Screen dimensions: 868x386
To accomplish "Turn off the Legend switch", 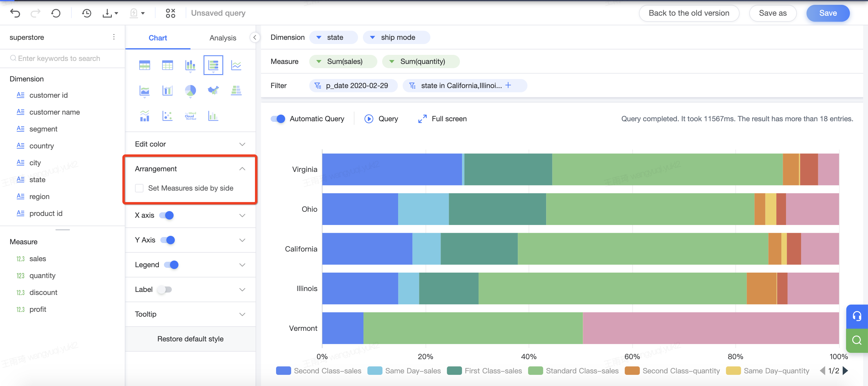I will pos(171,265).
